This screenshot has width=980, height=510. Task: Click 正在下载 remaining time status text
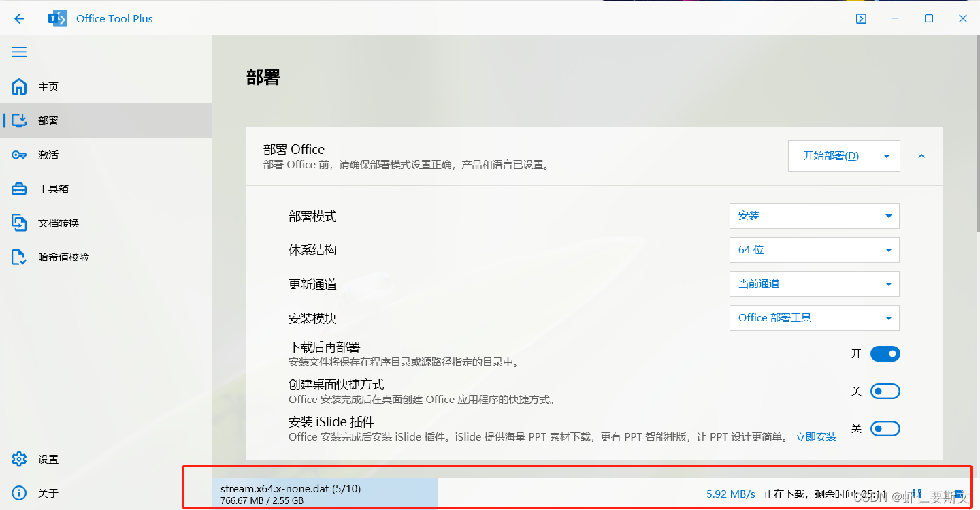click(x=826, y=494)
